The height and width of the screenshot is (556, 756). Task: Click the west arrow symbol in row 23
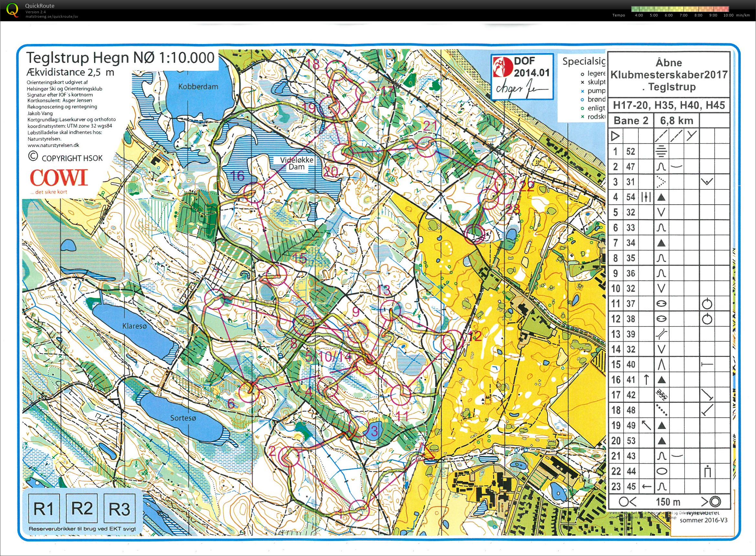click(646, 486)
